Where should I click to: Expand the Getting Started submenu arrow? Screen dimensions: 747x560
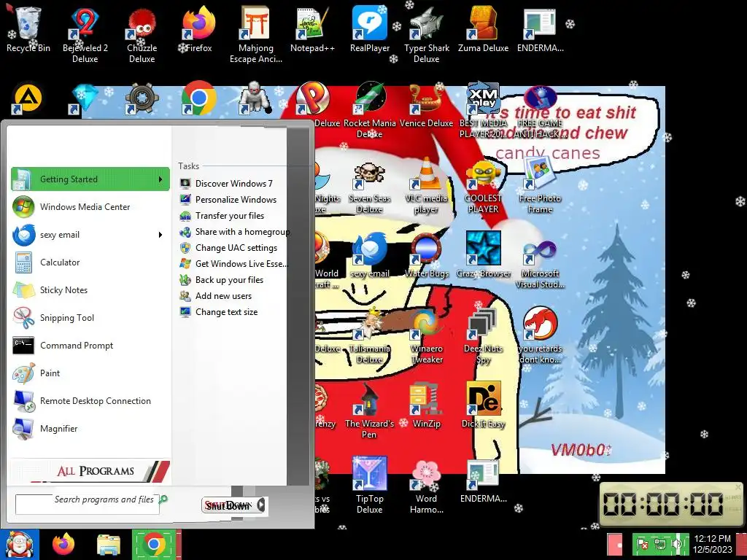[160, 179]
